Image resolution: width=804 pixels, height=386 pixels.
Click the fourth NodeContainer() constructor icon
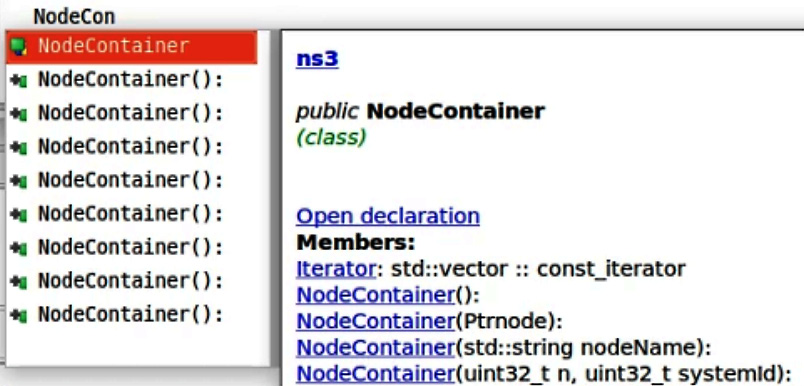pos(18,180)
